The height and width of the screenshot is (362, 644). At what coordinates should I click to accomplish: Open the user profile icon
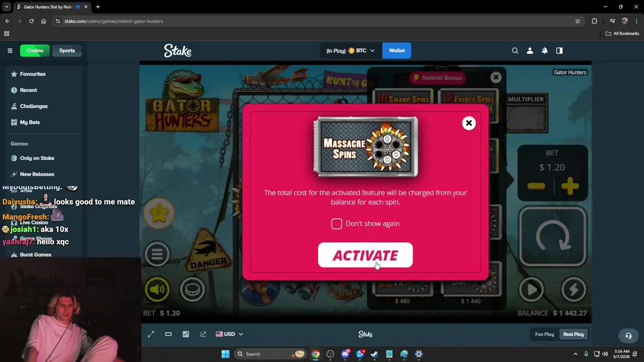coord(530,50)
